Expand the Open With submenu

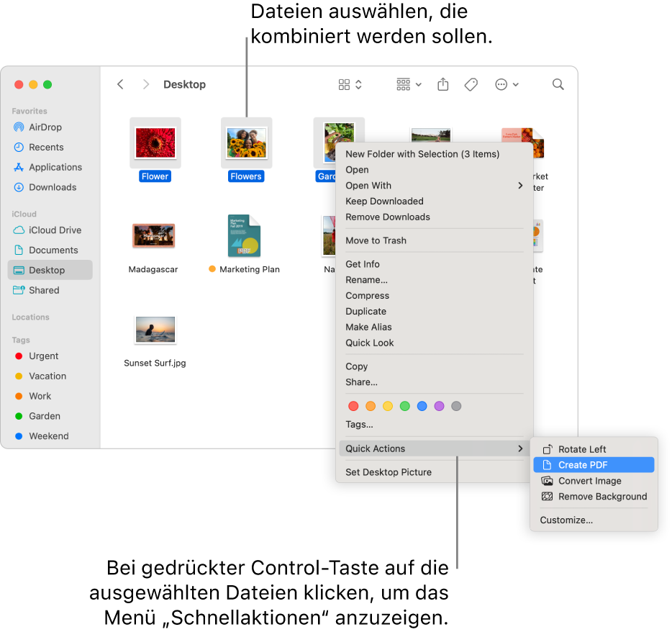434,186
